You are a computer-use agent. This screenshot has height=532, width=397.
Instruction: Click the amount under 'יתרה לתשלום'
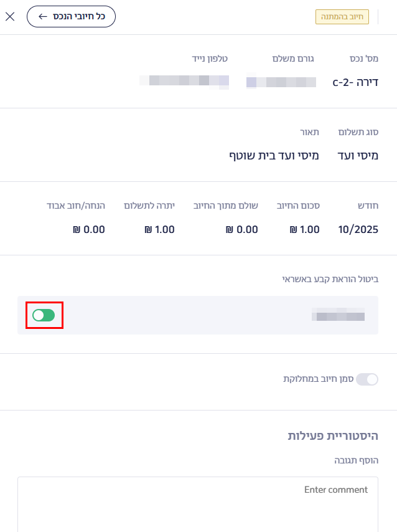[x=159, y=229]
